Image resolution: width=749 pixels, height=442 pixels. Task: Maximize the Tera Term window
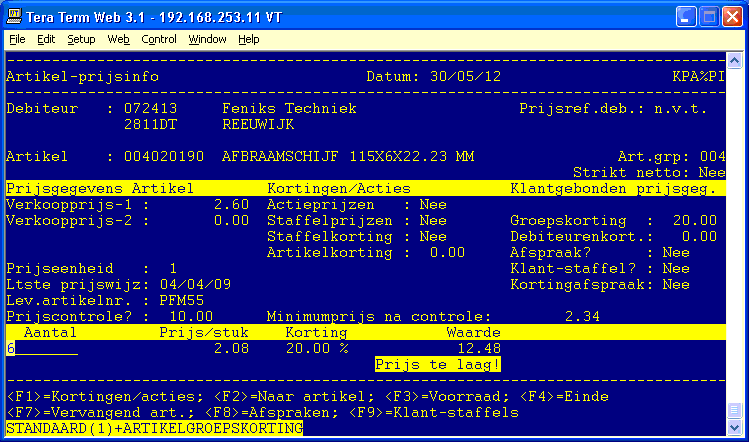pos(708,16)
